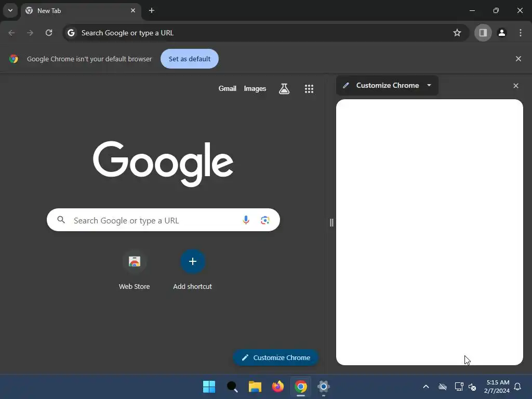Viewport: 532px width, 399px height.
Task: Bookmark this tab with star icon
Action: point(457,33)
